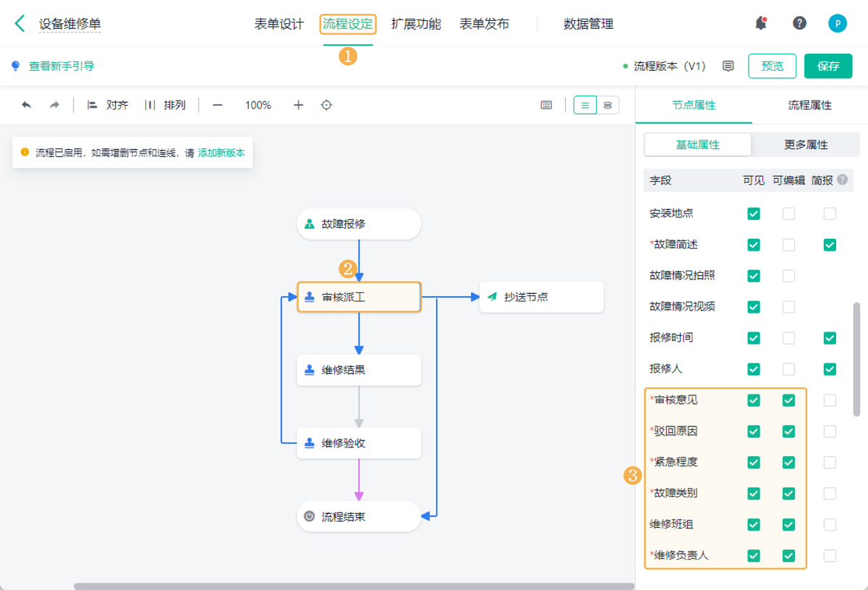
Task: Click the center-canvas locate icon
Action: point(326,105)
